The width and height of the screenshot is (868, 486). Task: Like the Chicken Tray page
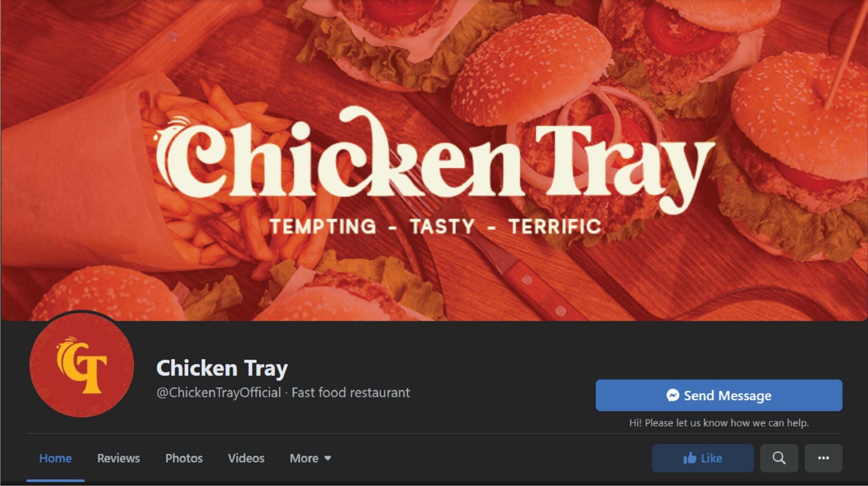703,458
